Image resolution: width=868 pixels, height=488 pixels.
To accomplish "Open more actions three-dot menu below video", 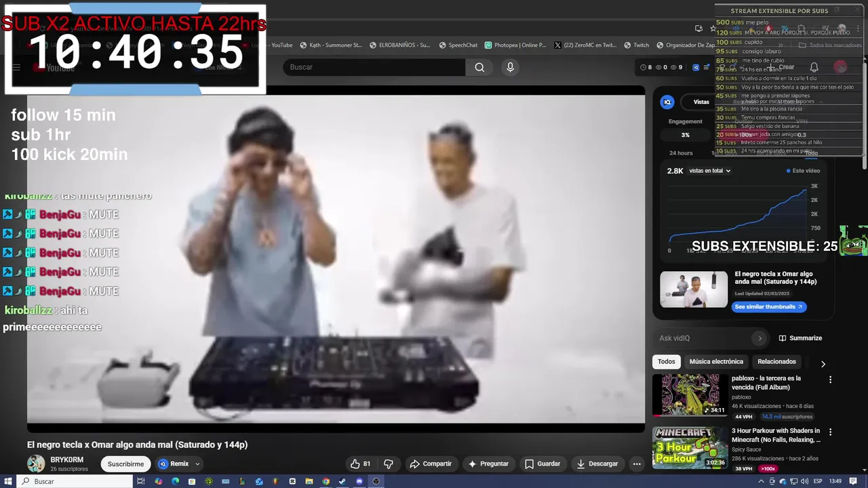I will pyautogui.click(x=636, y=464).
